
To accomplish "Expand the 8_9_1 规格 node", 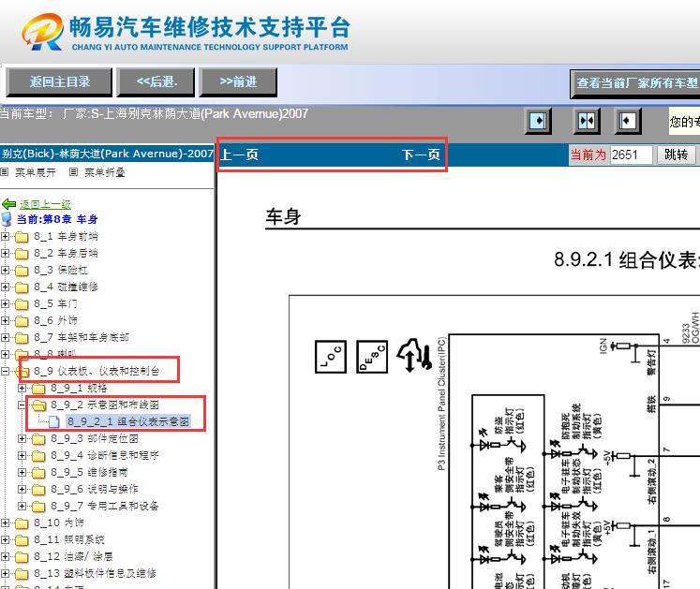I will coord(22,389).
